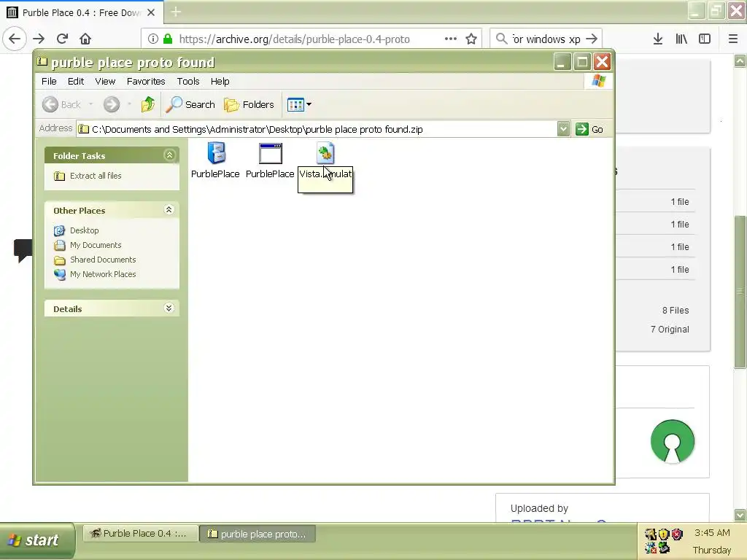Click the Firefox back arrow
747x560 pixels.
pyautogui.click(x=15, y=39)
